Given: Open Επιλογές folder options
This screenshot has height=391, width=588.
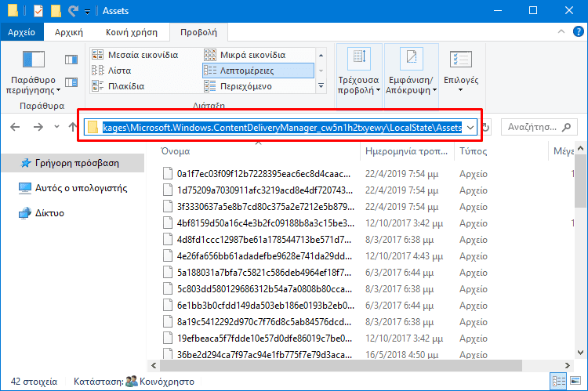Looking at the screenshot, I should pyautogui.click(x=461, y=71).
